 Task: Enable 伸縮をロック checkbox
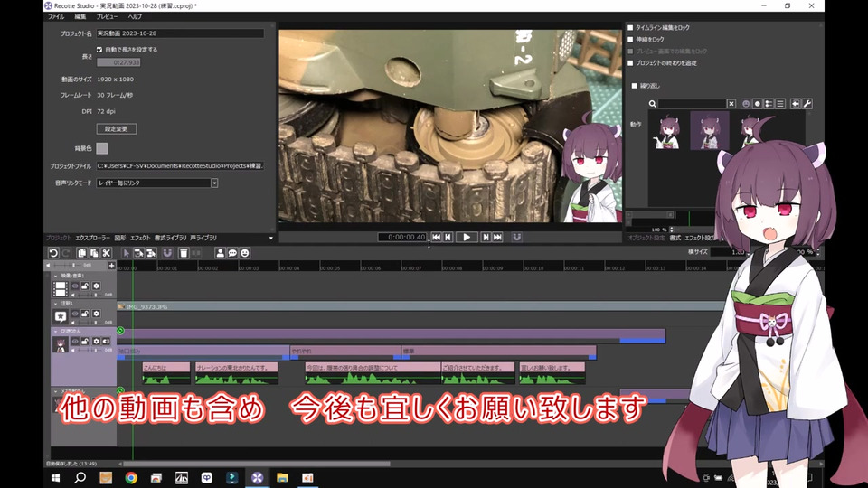coord(630,39)
